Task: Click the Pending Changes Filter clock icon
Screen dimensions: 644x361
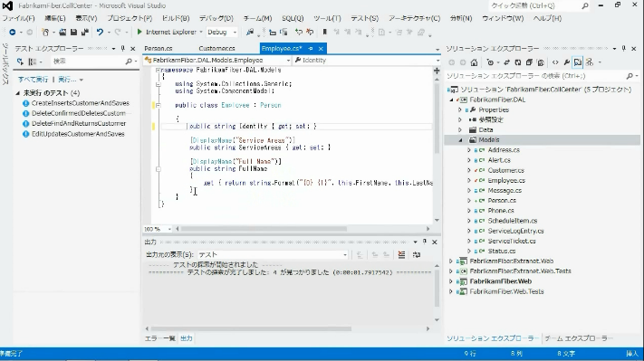Action: pos(490,62)
